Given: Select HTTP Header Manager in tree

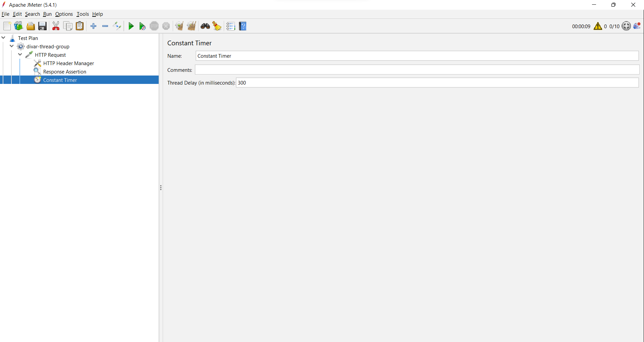Looking at the screenshot, I should 68,63.
